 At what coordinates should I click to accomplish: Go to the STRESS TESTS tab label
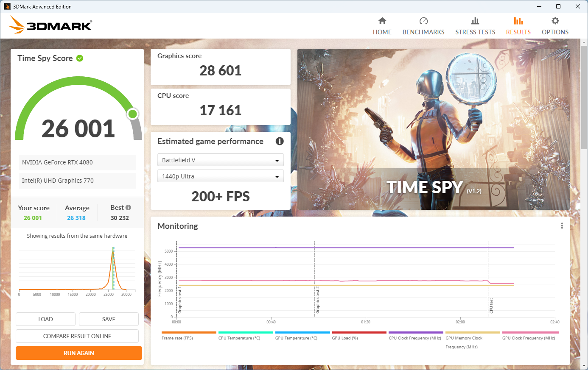pos(475,32)
